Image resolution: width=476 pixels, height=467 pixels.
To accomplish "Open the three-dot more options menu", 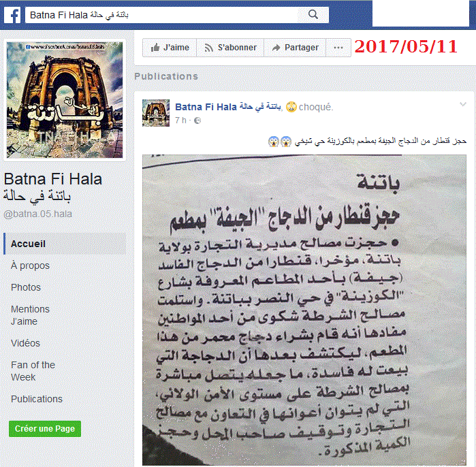I will 338,48.
